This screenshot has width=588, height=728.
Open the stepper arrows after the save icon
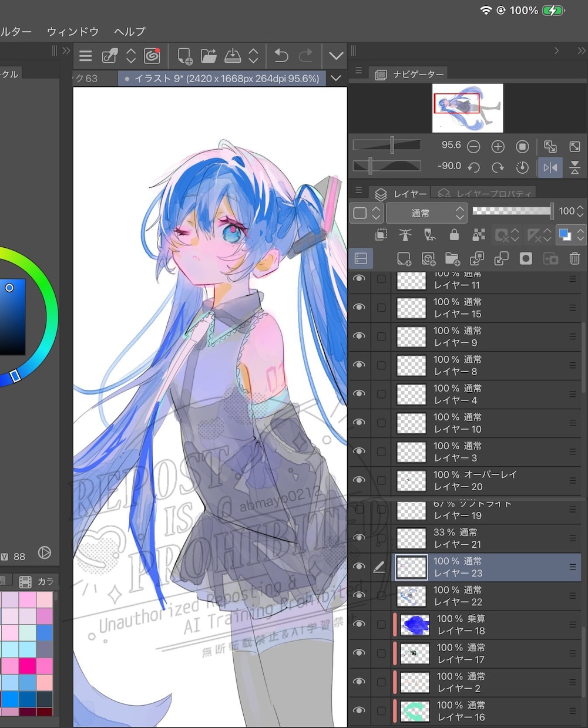click(253, 56)
